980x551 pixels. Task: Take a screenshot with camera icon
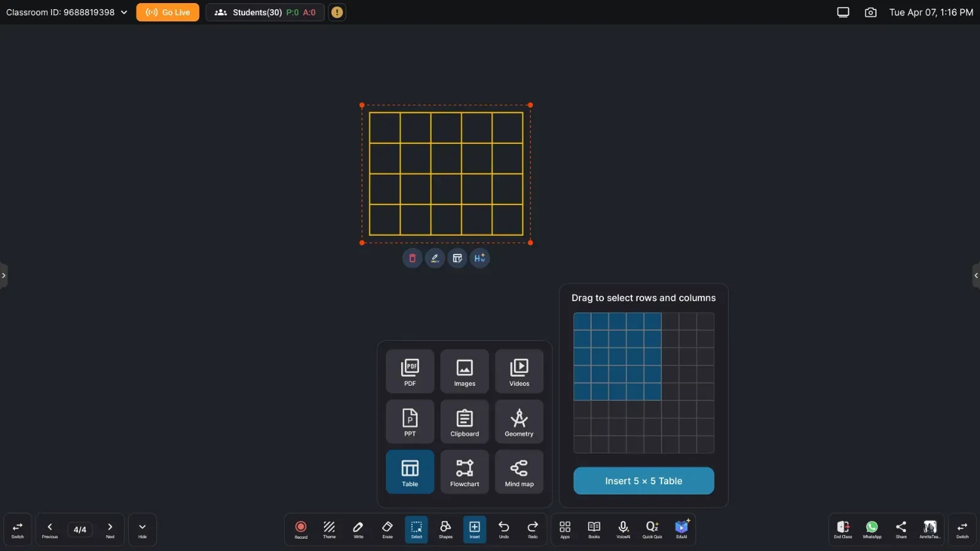(x=870, y=12)
